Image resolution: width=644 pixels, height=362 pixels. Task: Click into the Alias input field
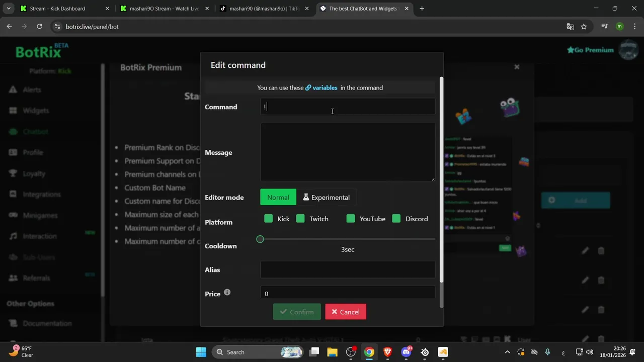pyautogui.click(x=348, y=269)
